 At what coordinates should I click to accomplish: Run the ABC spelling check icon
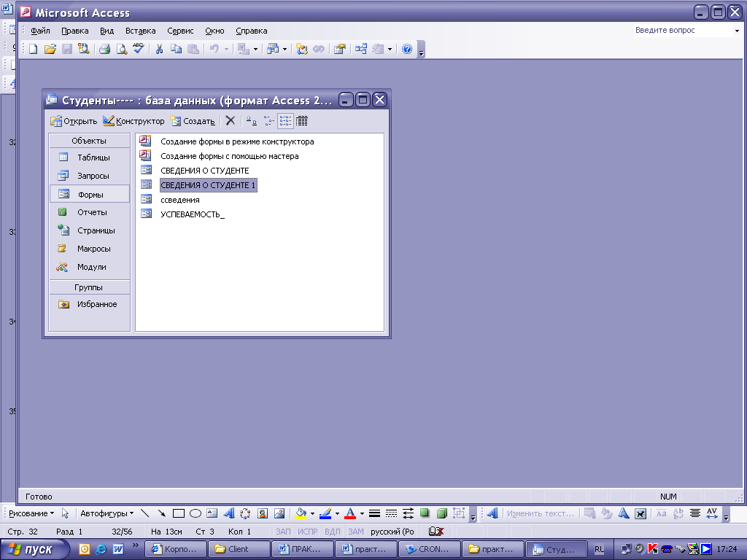(139, 49)
